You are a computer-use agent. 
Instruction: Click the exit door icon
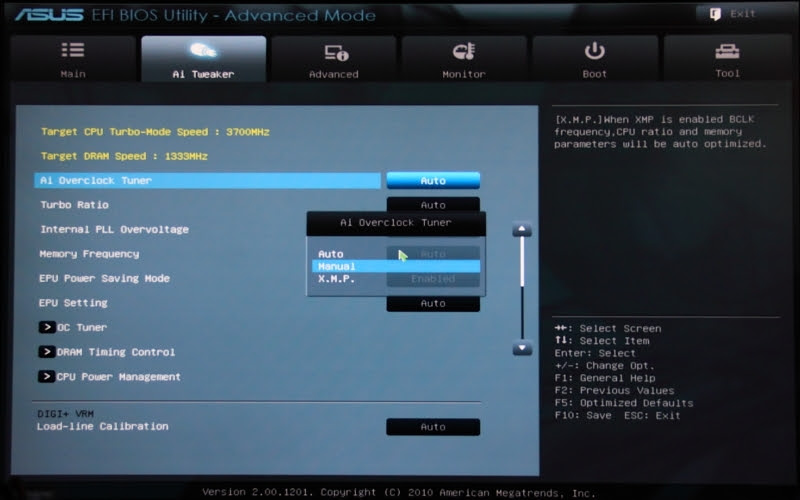(x=715, y=14)
